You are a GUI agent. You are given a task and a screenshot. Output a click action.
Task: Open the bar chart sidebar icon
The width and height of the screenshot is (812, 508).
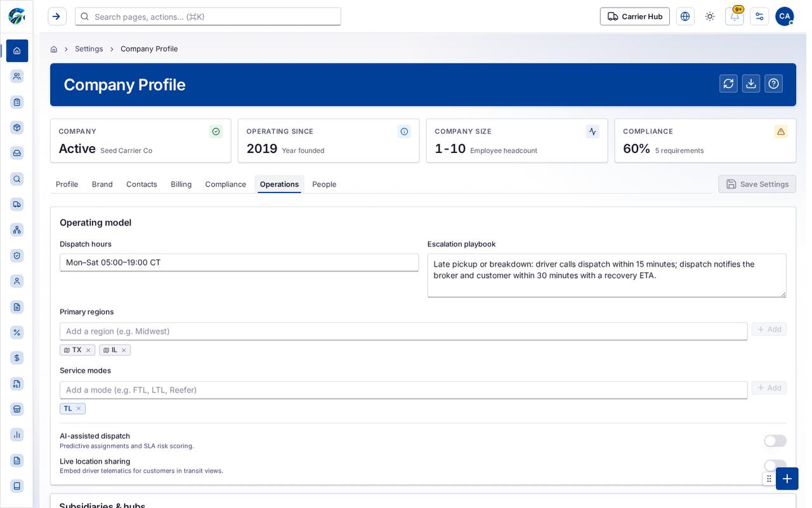tap(17, 434)
